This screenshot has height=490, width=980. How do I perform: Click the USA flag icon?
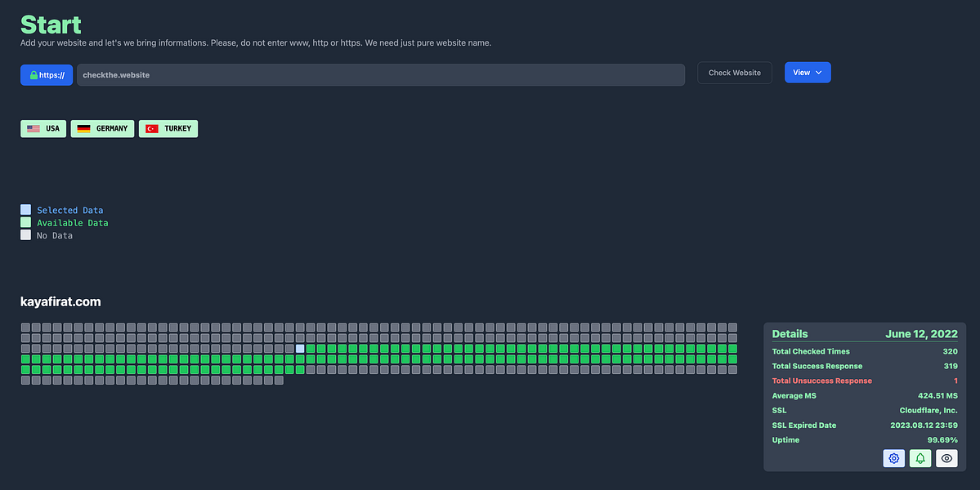[34, 128]
